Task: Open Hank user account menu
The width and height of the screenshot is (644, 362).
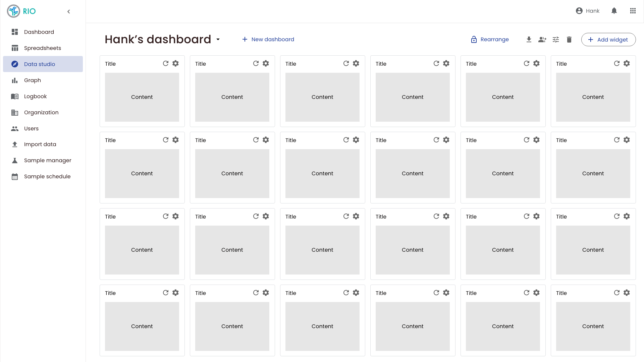Action: click(588, 11)
